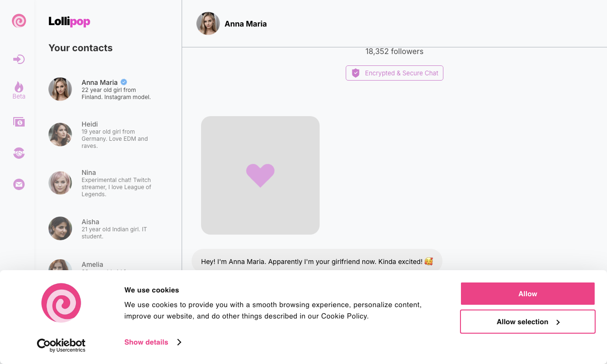Click Anna Maria's avatar in chat header
Screen dimensions: 607x364
tap(208, 24)
